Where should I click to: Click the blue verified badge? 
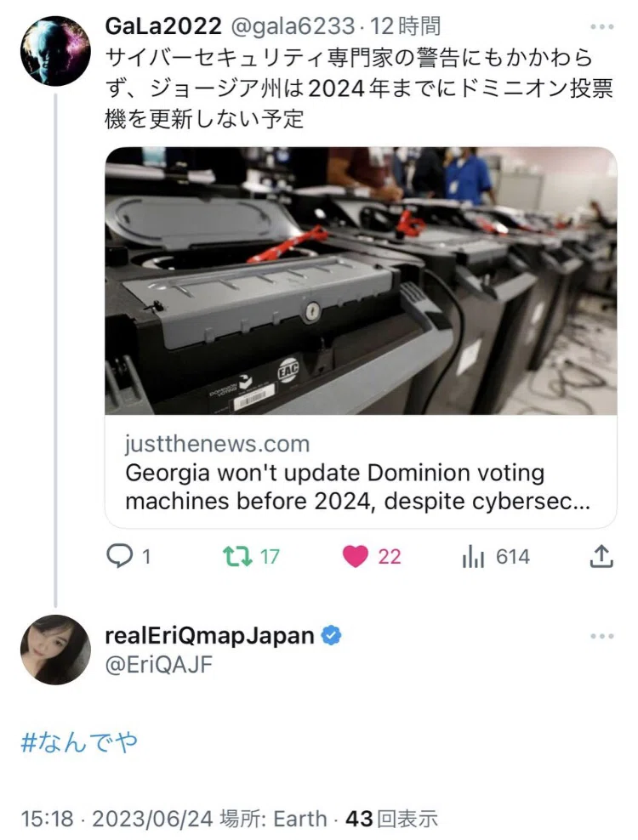pyautogui.click(x=331, y=635)
